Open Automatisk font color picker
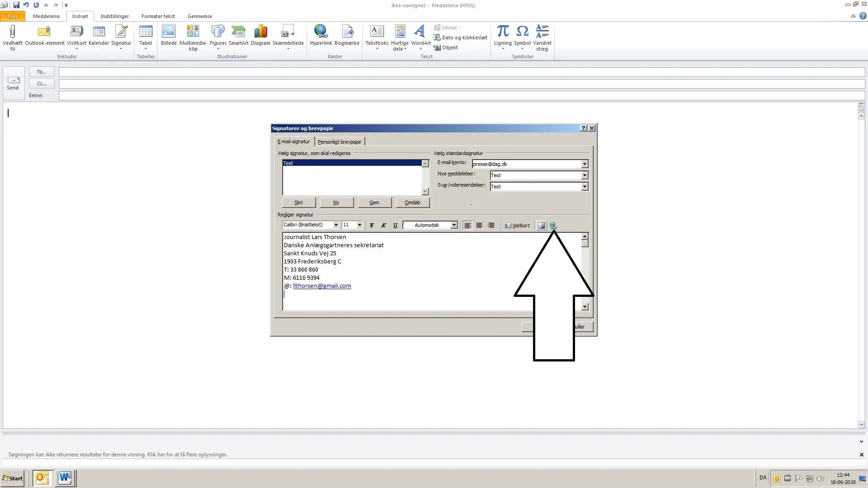Screen dimensions: 868x488 [454, 225]
